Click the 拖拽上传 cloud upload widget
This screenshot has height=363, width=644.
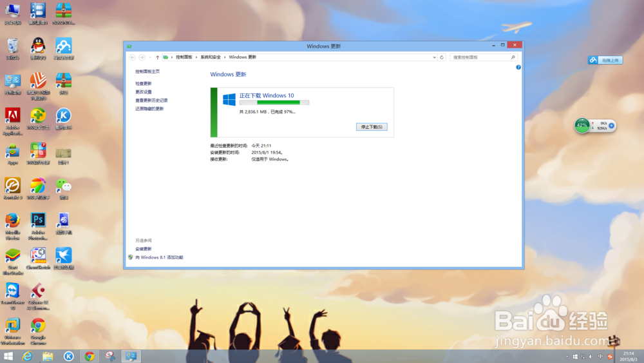pyautogui.click(x=605, y=61)
